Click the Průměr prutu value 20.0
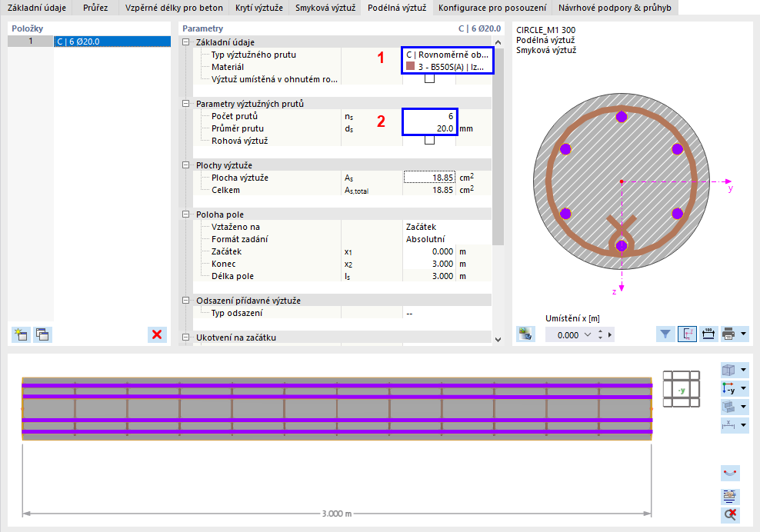 click(x=429, y=128)
